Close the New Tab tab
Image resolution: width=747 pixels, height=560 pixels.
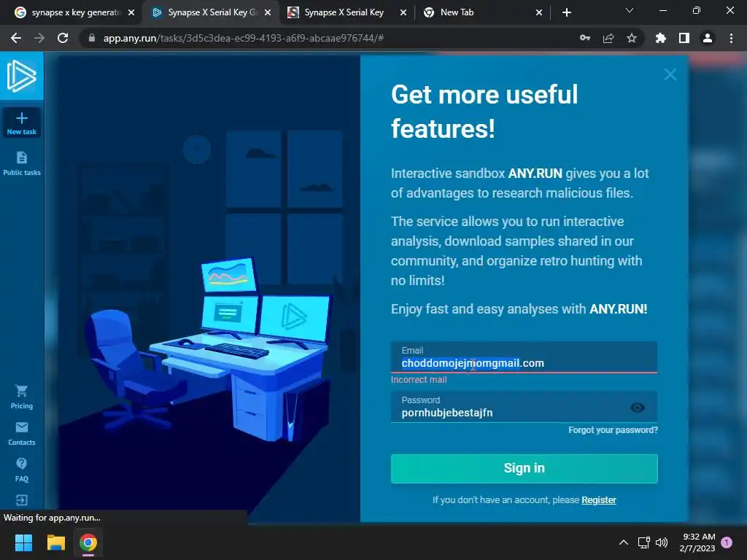pyautogui.click(x=539, y=12)
